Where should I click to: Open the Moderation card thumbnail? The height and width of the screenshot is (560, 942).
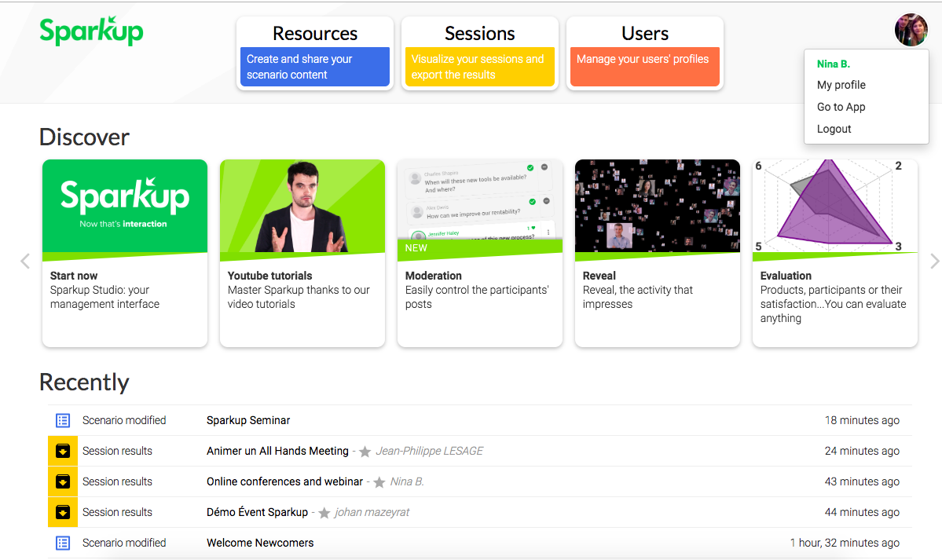point(480,207)
